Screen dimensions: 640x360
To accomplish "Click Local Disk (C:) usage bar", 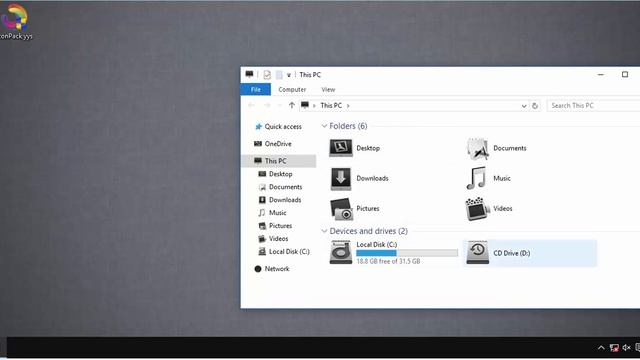I will [407, 253].
